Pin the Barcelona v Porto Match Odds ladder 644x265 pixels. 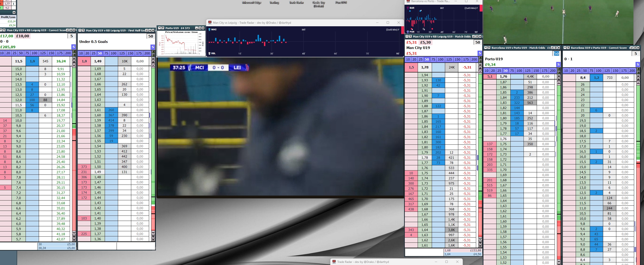555,48
